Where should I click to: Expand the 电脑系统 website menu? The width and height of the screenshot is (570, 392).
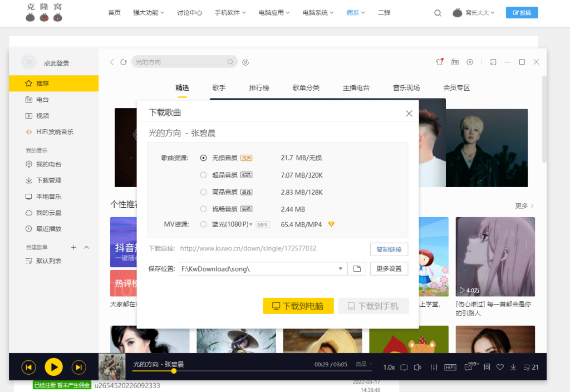tap(318, 13)
